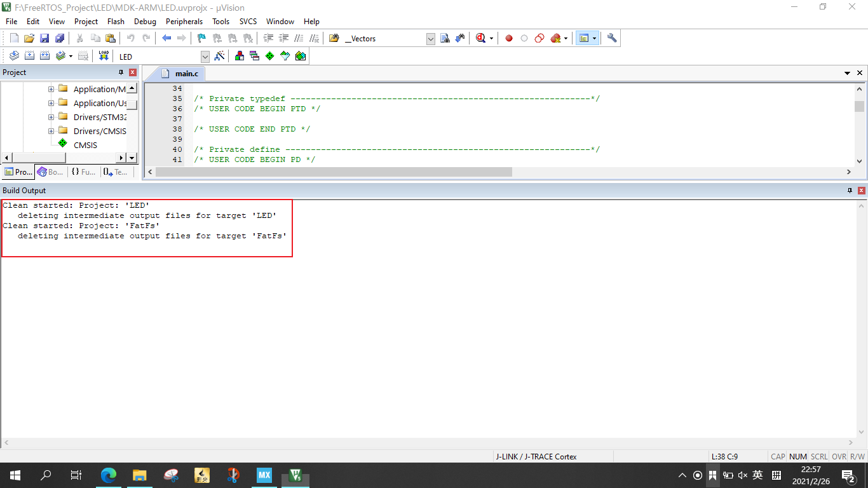Close the Build Output panel
868x488 pixels.
(862, 191)
